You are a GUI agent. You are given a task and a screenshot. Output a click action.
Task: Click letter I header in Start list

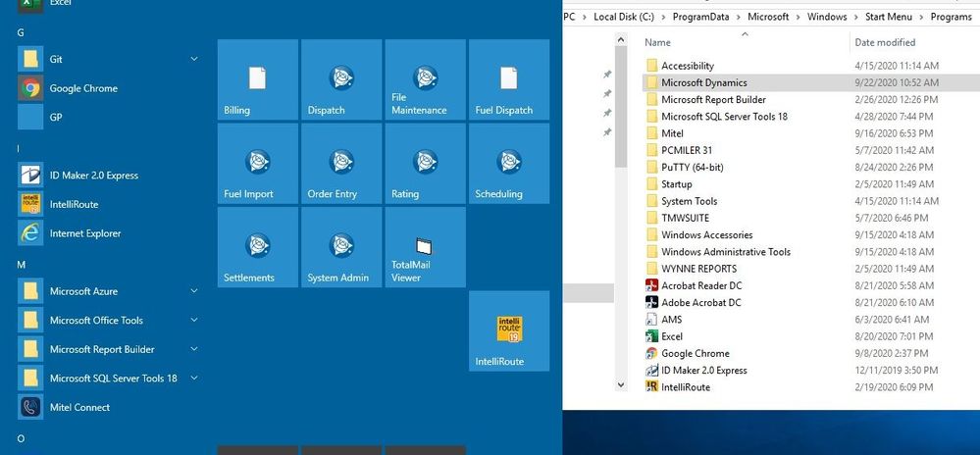click(x=19, y=148)
